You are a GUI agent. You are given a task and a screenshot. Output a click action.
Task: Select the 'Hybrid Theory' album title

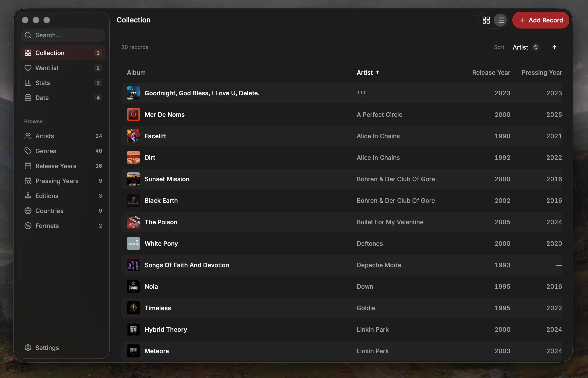(x=166, y=329)
